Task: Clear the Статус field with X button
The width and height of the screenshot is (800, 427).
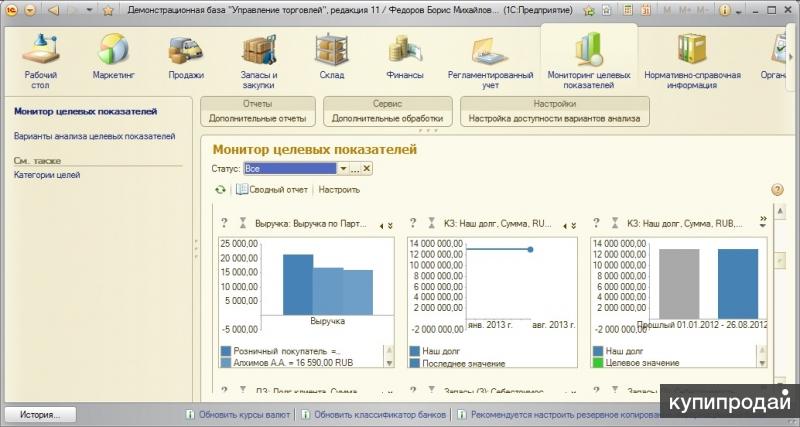Action: tap(367, 169)
